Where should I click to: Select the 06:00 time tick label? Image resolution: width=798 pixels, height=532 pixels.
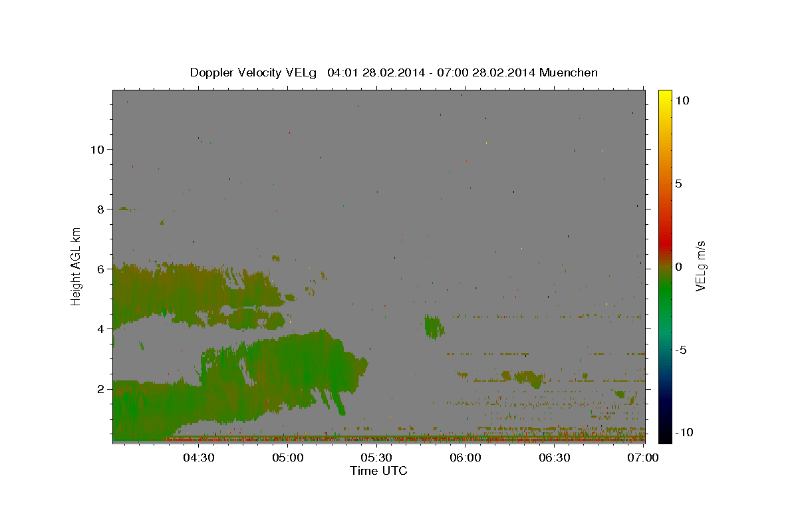(465, 458)
